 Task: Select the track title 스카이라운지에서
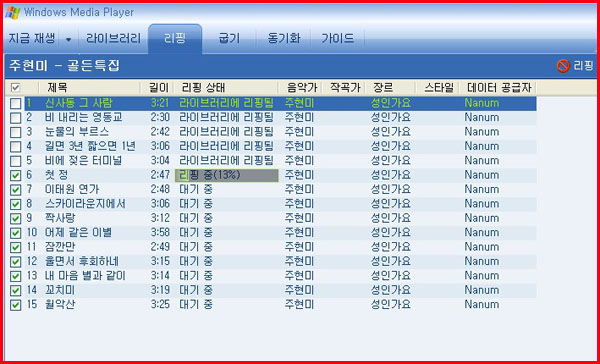tap(85, 204)
